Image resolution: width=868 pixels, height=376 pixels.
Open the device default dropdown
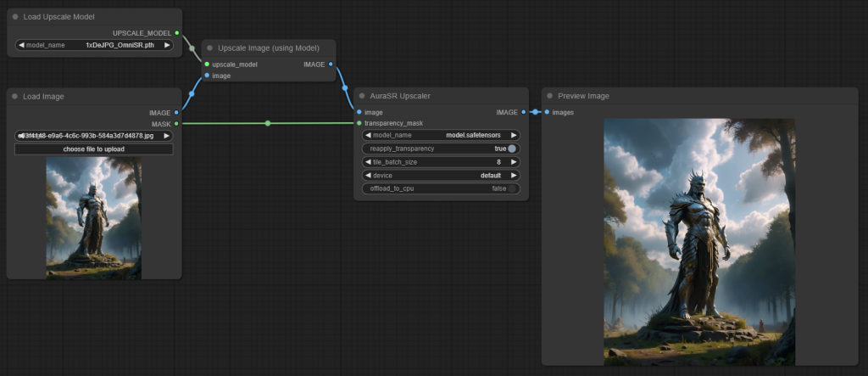(x=441, y=175)
